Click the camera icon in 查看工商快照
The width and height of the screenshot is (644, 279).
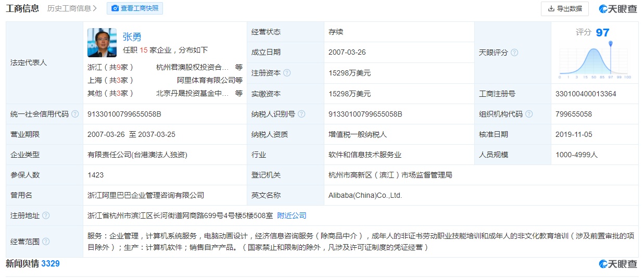[x=115, y=8]
